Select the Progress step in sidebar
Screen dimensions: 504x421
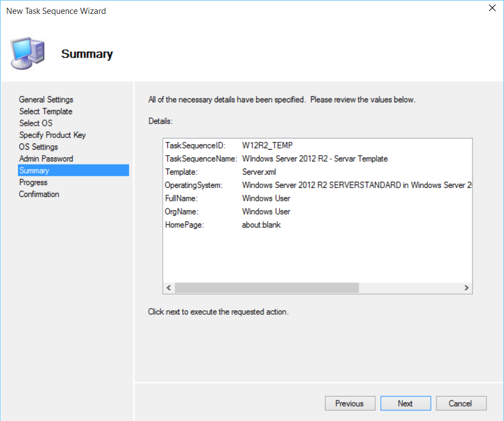click(33, 182)
